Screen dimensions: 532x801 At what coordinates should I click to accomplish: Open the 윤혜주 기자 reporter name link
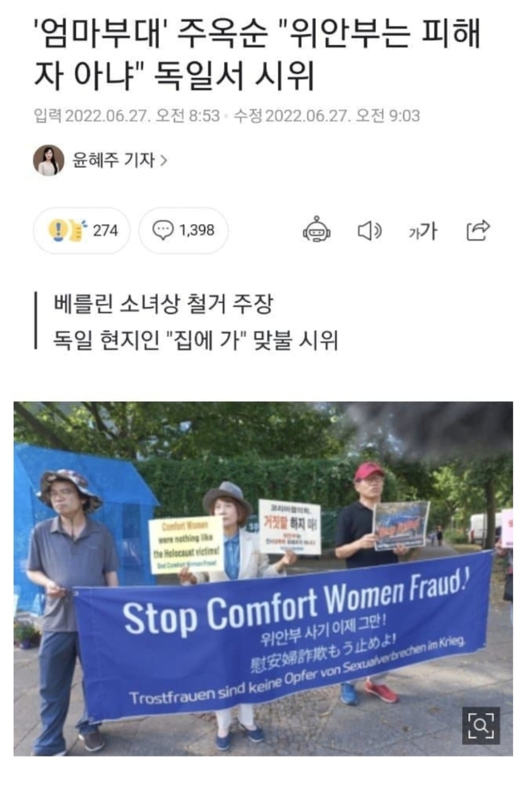(x=113, y=160)
